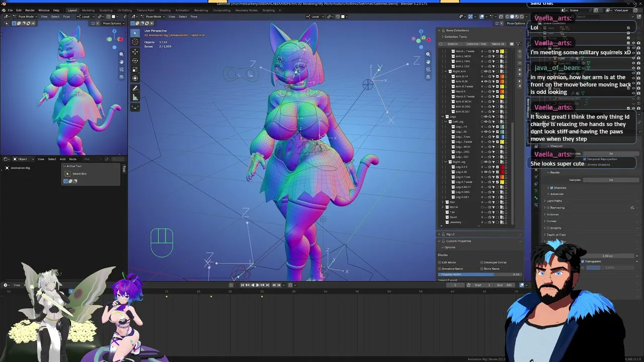This screenshot has height=362, width=644.
Task: Click the pan hand icon in left viewport
Action: [121, 61]
